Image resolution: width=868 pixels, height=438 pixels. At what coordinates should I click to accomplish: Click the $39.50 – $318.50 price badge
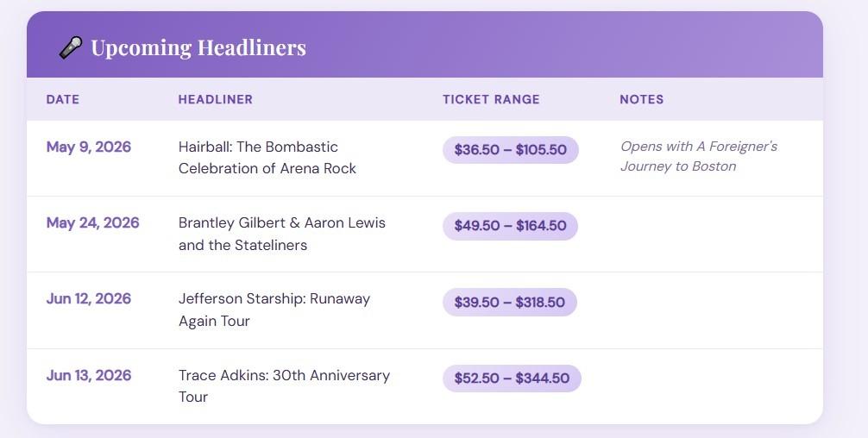(509, 302)
